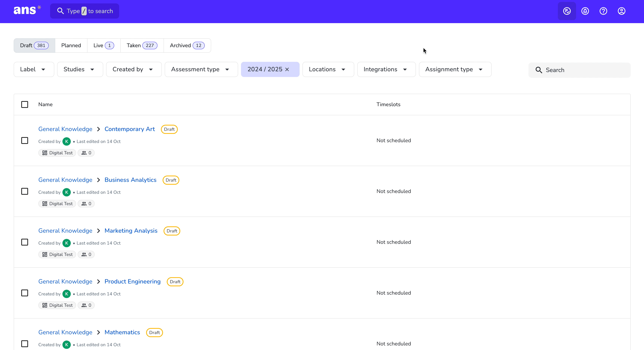This screenshot has height=350, width=644.
Task: Tick the select-all checkbox in Name header
Action: pos(25,104)
